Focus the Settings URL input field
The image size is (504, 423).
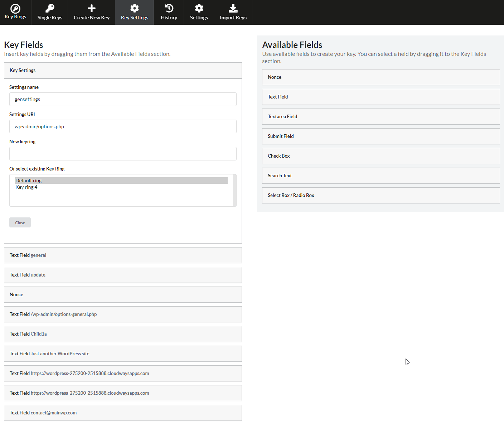123,126
